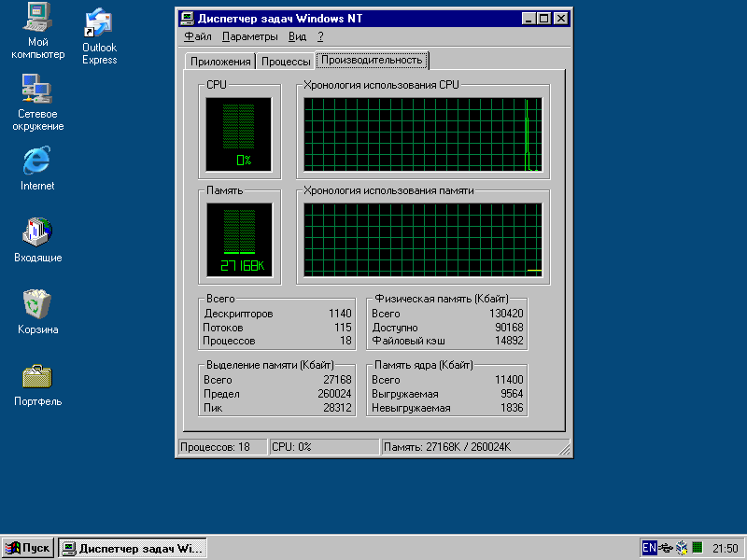Image resolution: width=747 pixels, height=560 pixels.
Task: Click the Предел value 260024
Action: 334,394
